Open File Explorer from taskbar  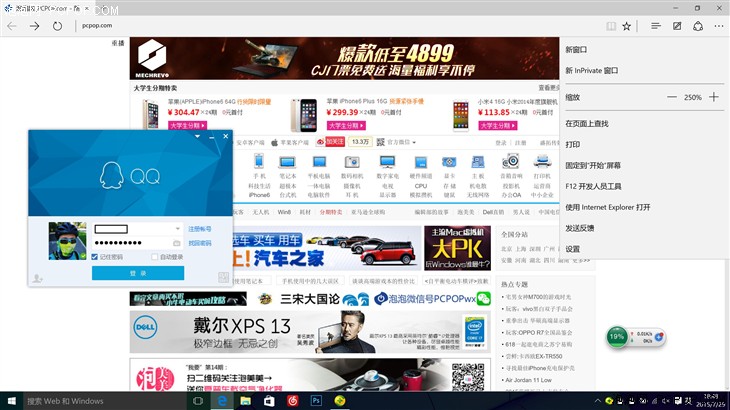[x=245, y=401]
